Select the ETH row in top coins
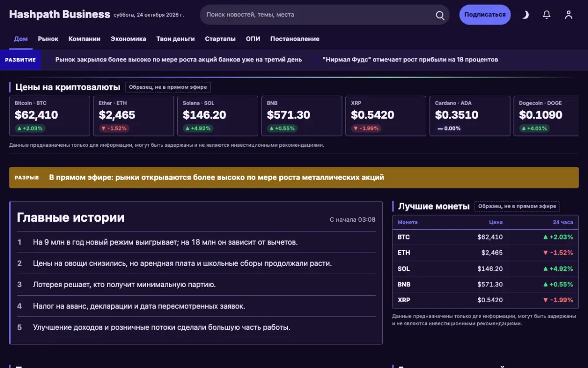588x368 pixels. tap(486, 253)
